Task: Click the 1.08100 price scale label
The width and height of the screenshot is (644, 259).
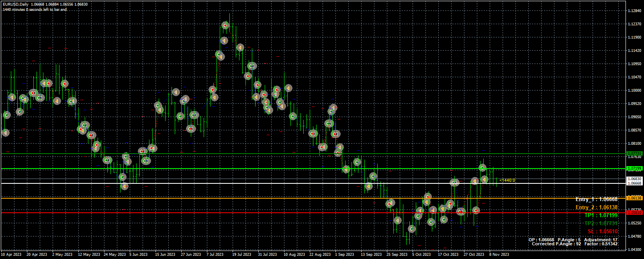Action: (635, 144)
